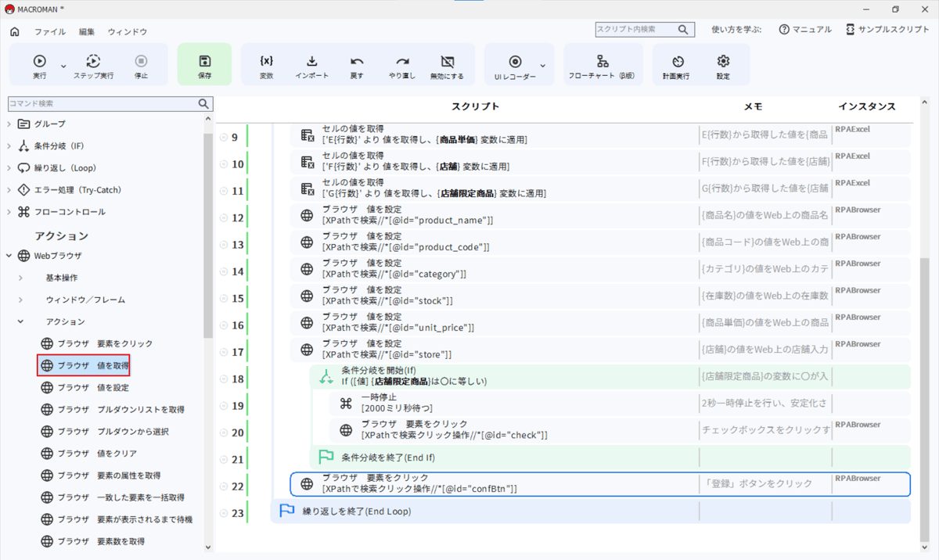The image size is (939, 560).
Task: Open the 編集 menu
Action: coord(87,32)
